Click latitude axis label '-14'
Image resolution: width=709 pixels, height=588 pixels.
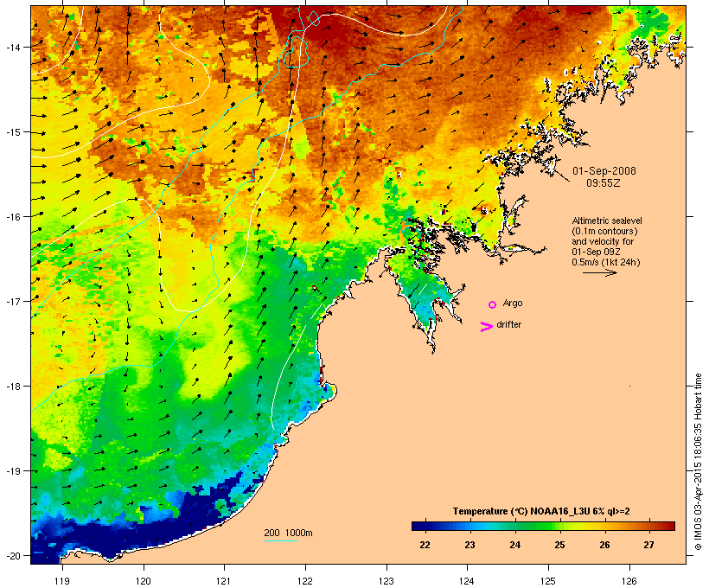tap(12, 48)
